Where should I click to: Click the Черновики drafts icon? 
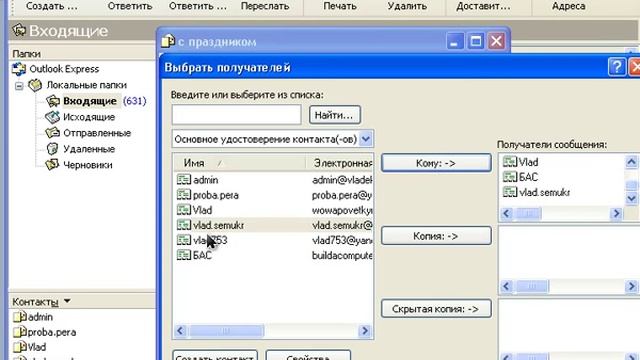click(x=53, y=165)
